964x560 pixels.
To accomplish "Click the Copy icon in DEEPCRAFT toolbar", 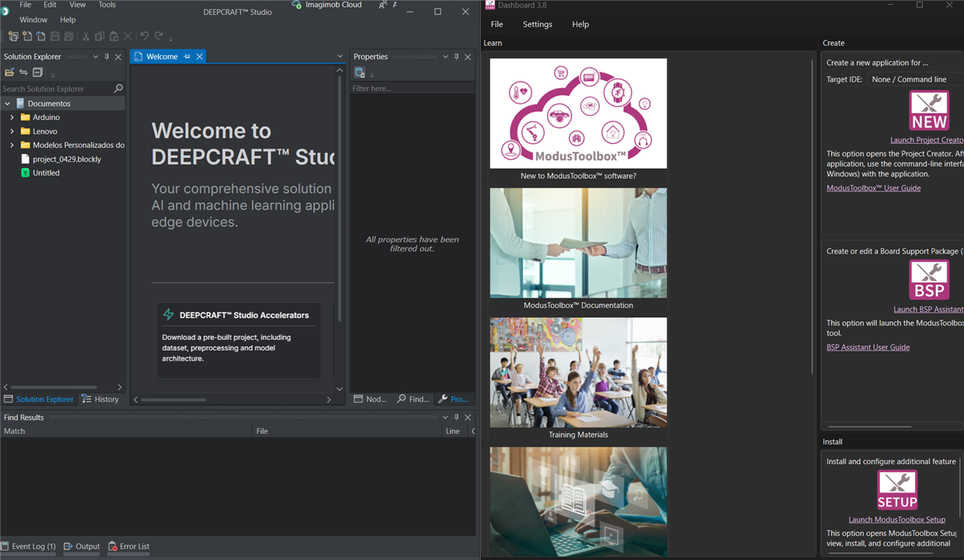I will (100, 37).
